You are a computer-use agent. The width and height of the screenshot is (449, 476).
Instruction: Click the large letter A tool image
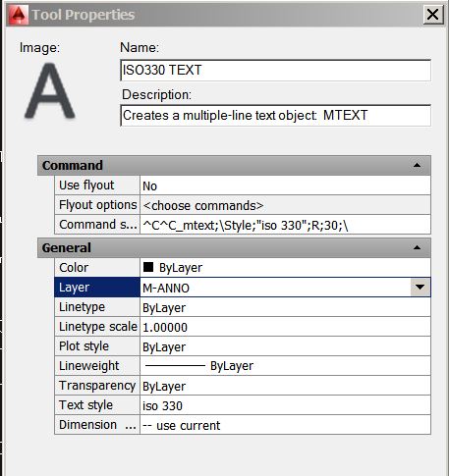coord(50,90)
